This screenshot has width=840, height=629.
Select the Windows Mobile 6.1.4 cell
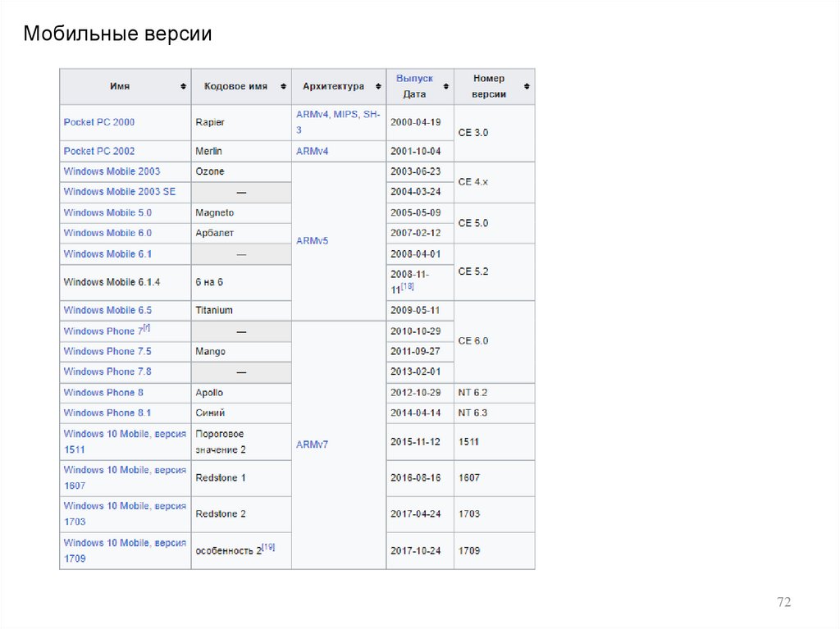tap(126, 282)
